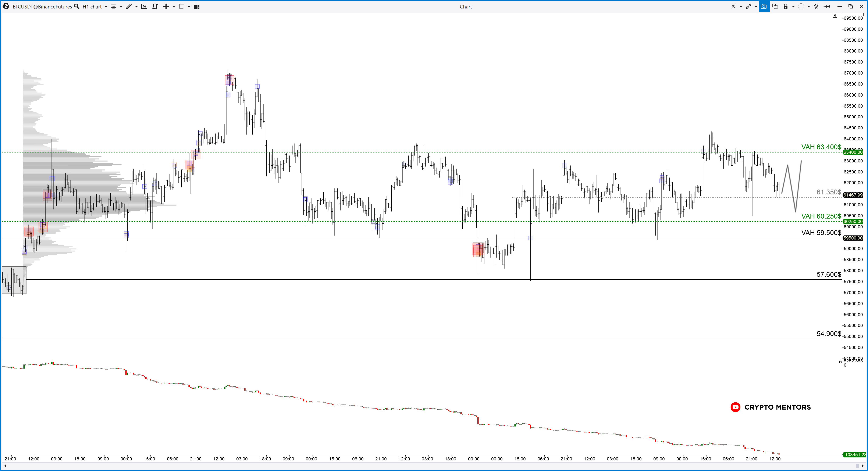Click the plus add-object icon
This screenshot has width=868, height=471.
[x=166, y=6]
